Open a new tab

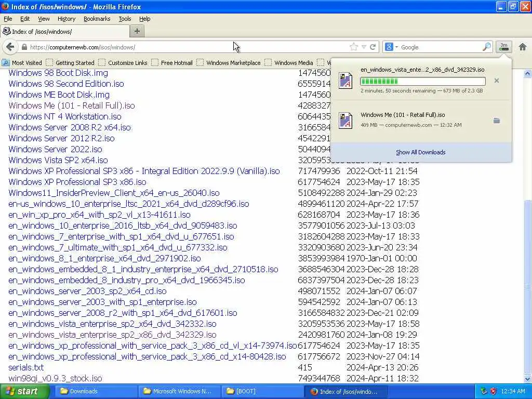(137, 31)
